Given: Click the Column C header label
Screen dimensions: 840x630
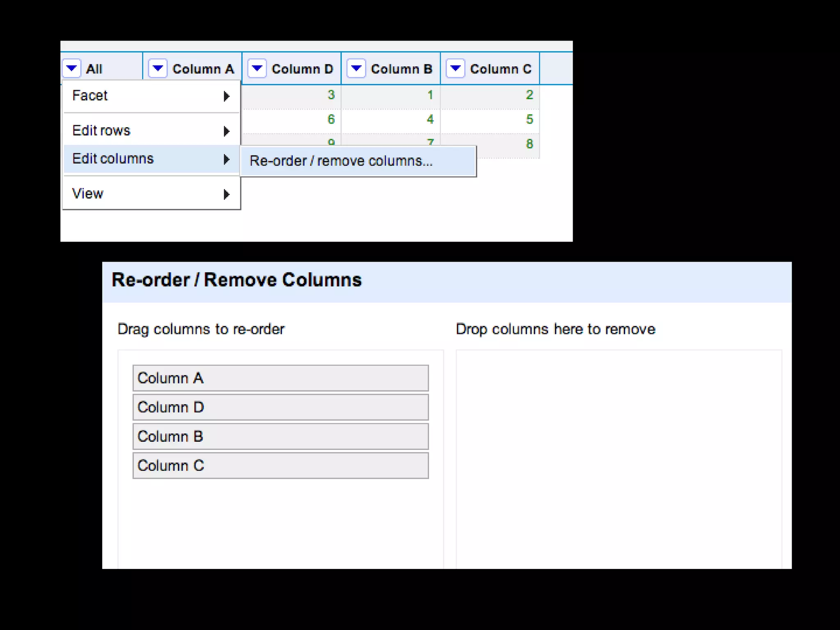Looking at the screenshot, I should pyautogui.click(x=500, y=69).
